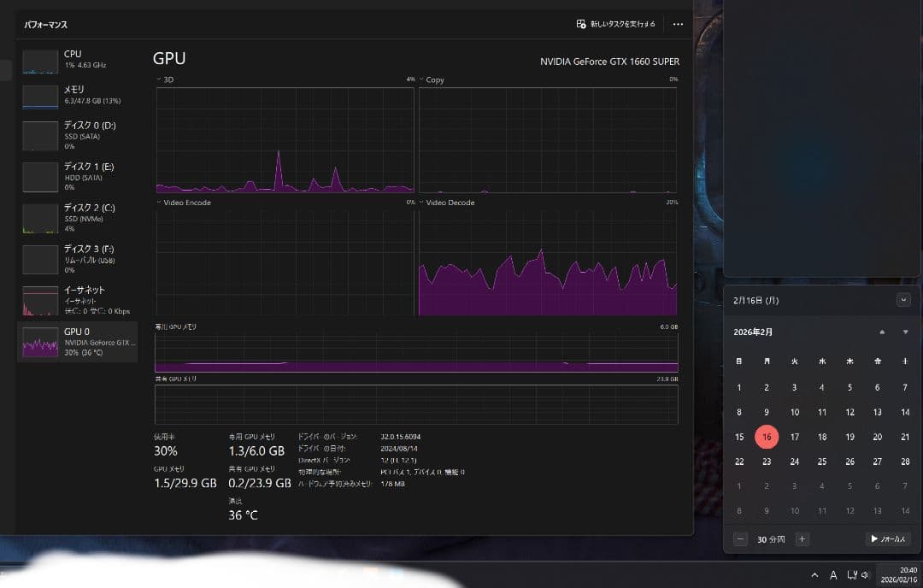
Task: Click the taskbar volume speaker icon
Action: [x=865, y=574]
